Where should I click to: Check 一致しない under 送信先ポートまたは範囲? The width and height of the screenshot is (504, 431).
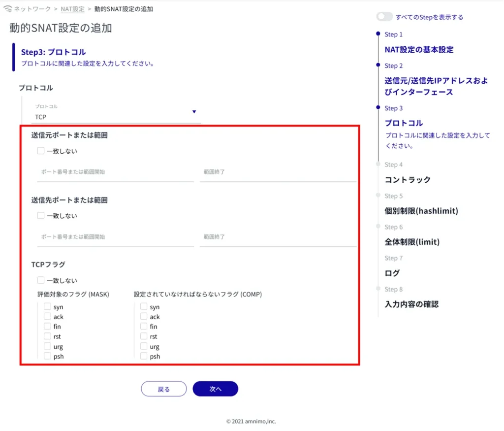41,216
